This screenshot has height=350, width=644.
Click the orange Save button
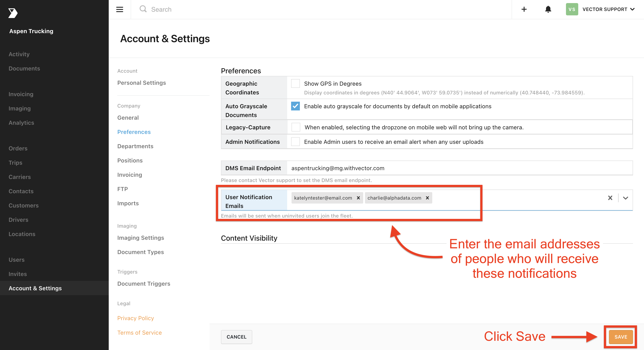click(621, 337)
